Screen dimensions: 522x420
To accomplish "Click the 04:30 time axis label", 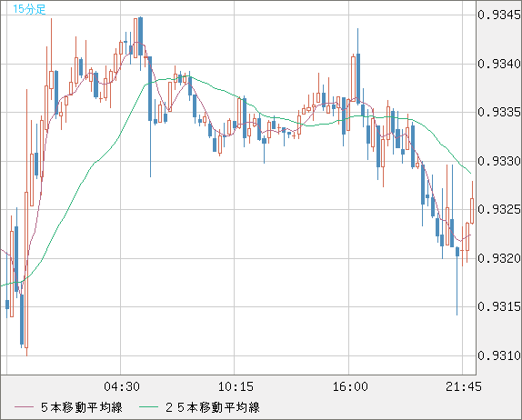I will pyautogui.click(x=122, y=386).
